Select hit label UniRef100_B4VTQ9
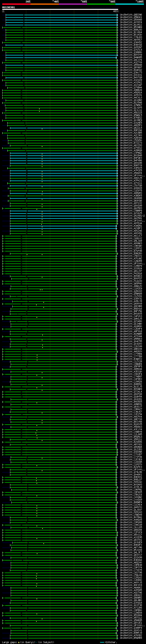This screenshot has width=146, height=644. [x=131, y=77]
